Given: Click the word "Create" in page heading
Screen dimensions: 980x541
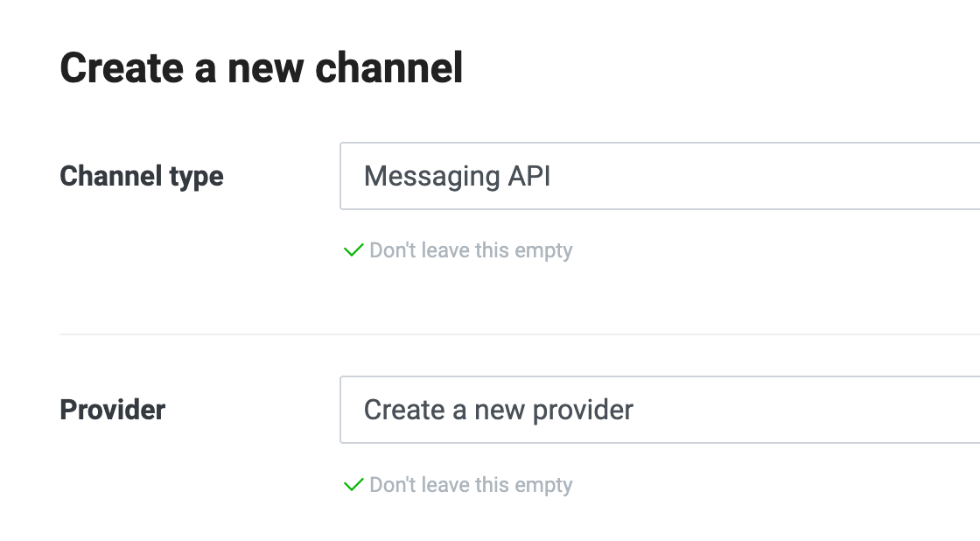Looking at the screenshot, I should pos(122,68).
